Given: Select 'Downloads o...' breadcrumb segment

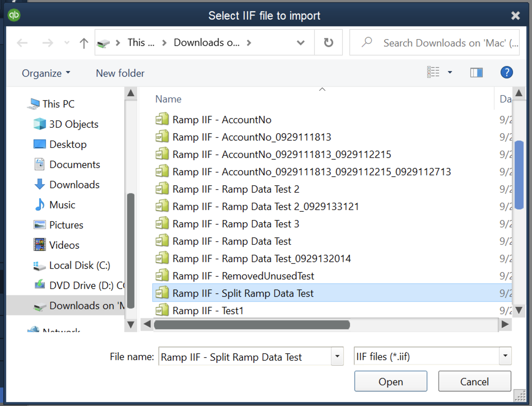Looking at the screenshot, I should click(207, 43).
